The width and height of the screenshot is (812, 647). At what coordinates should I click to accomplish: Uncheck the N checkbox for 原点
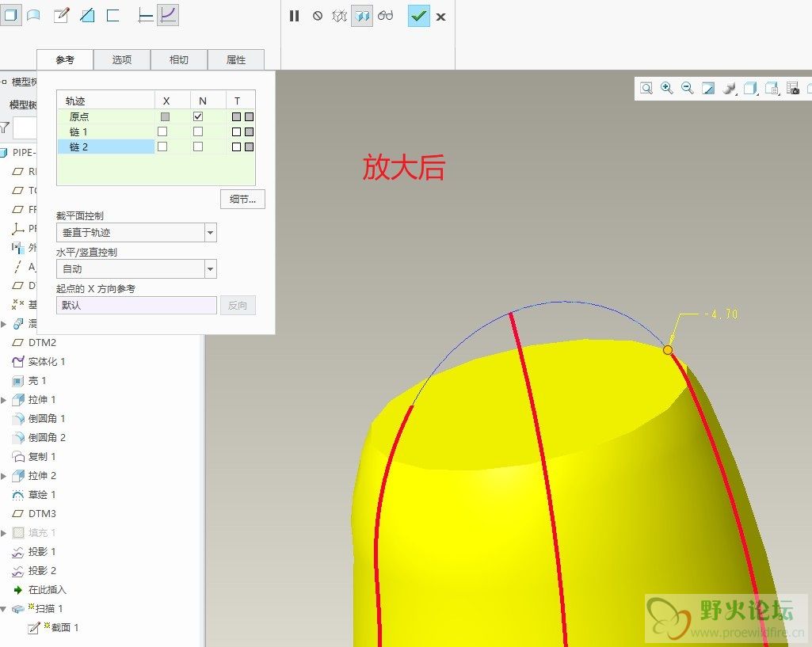(198, 116)
